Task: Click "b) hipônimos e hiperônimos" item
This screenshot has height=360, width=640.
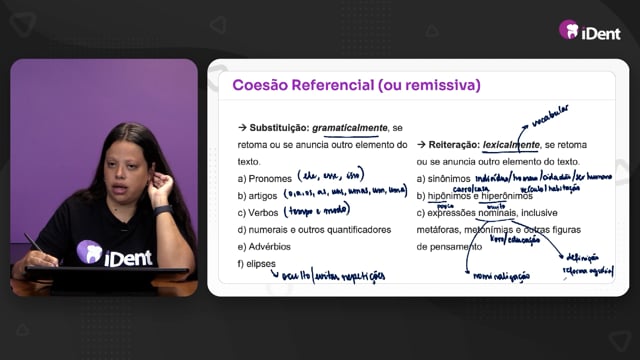Action: point(474,196)
